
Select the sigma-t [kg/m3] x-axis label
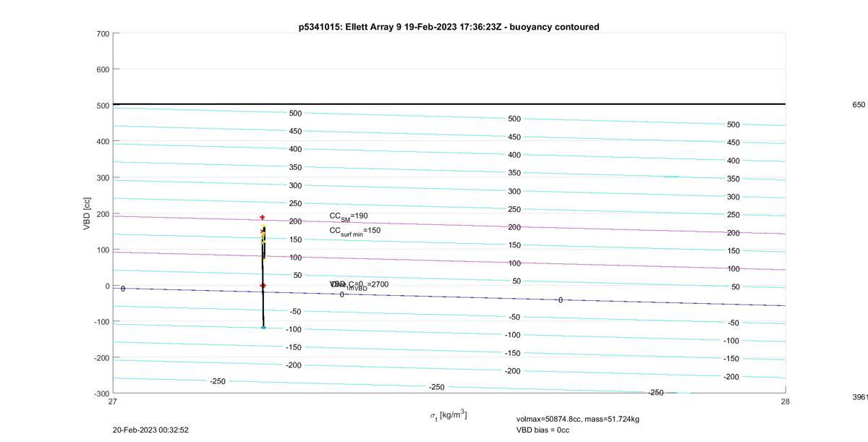point(448,415)
